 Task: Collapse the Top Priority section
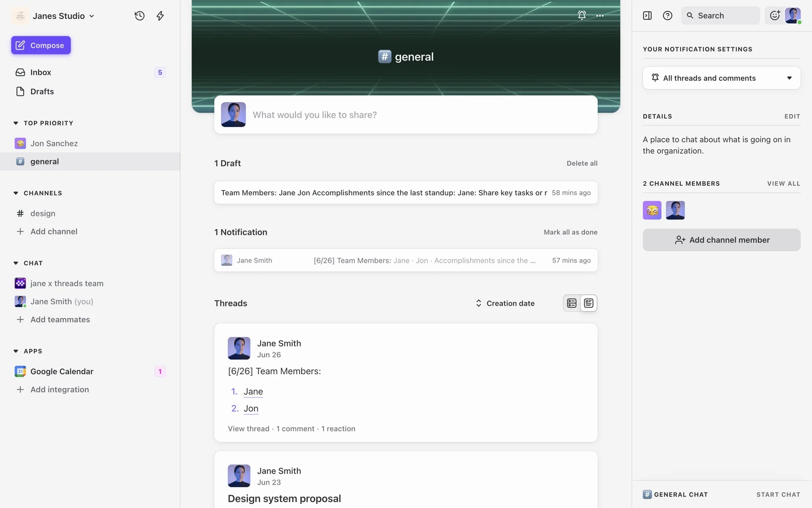16,123
